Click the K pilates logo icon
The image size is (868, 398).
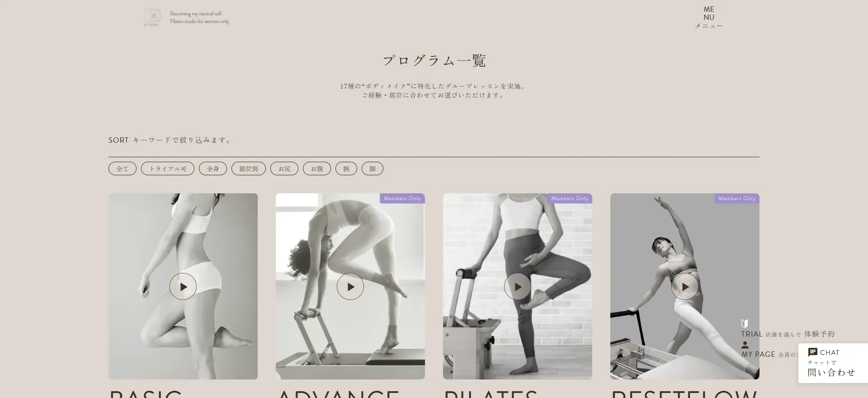pyautogui.click(x=152, y=18)
